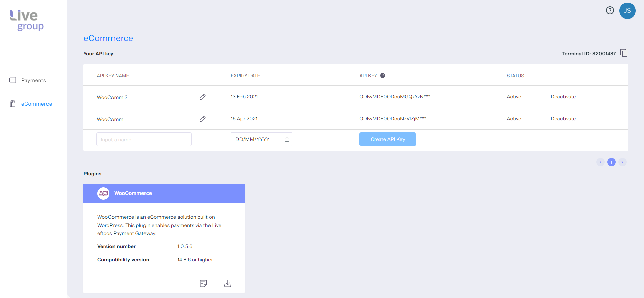Screen dimensions: 644x298
Task: Open the JS user avatar menu
Action: point(627,11)
